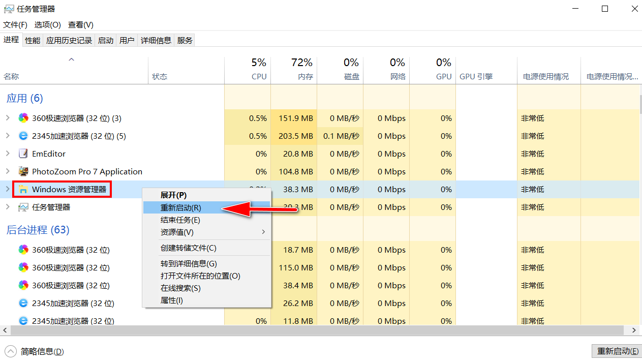This screenshot has width=642, height=364.
Task: Click the 0.1 MB/秒 disk cell
Action: point(340,136)
